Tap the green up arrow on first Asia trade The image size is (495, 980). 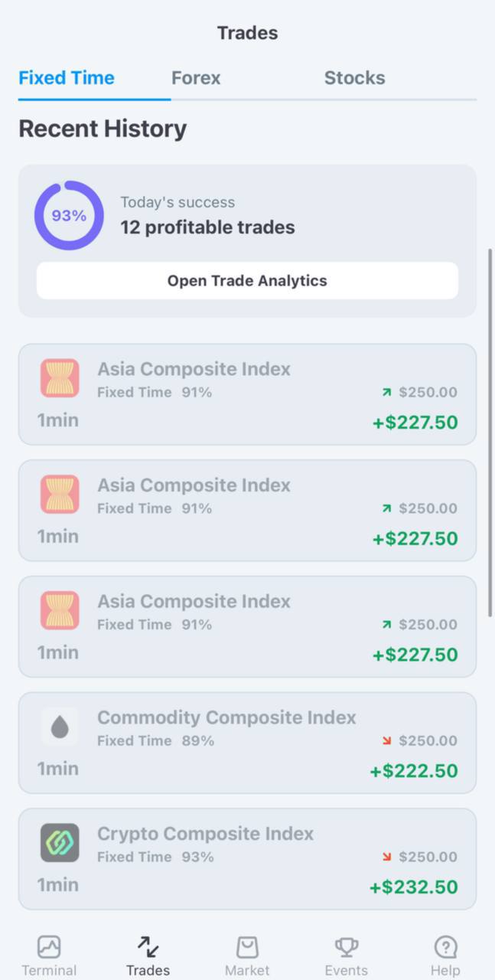pyautogui.click(x=386, y=392)
